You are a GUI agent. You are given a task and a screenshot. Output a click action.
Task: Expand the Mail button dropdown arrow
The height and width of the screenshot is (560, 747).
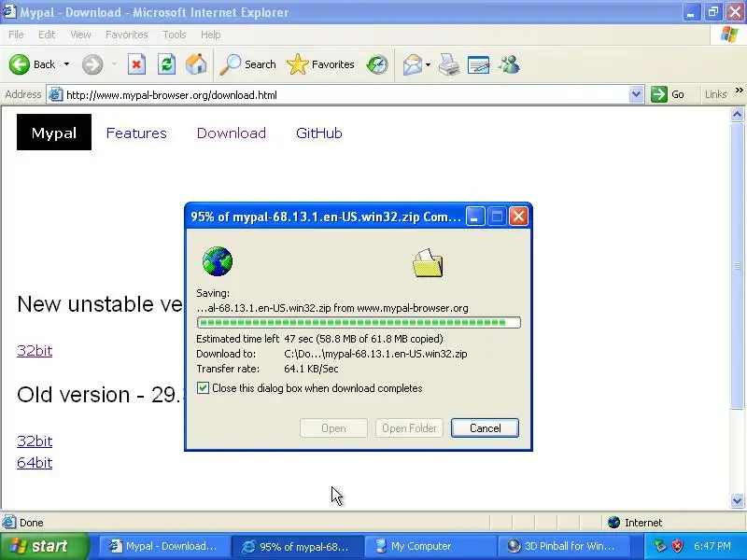428,64
